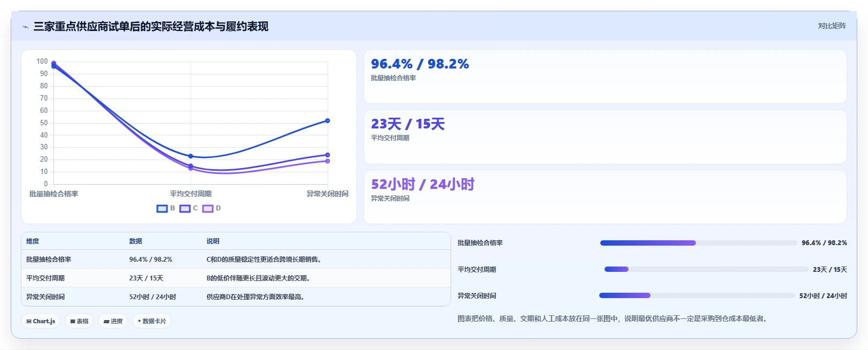868x350 pixels.
Task: Select the 52小时 / 24小时 data card
Action: [x=605, y=197]
